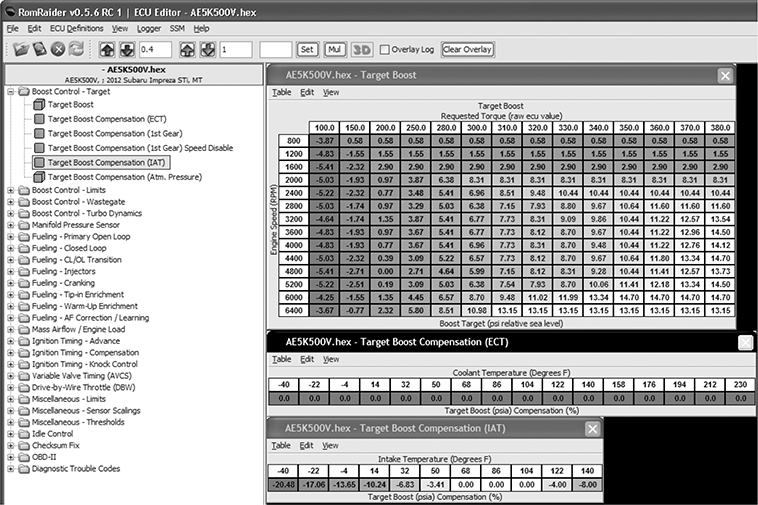Click the Refresh ROM toolbar icon
This screenshot has height=505, width=758.
[77, 48]
